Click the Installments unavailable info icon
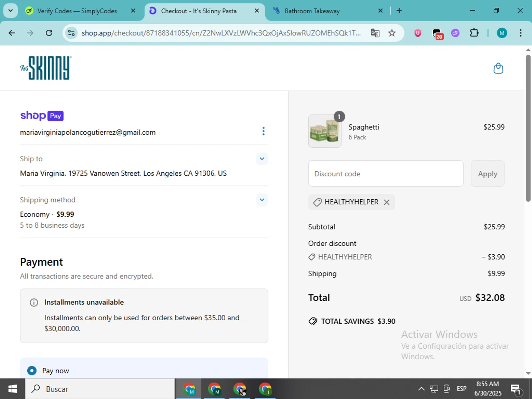The width and height of the screenshot is (532, 399). click(x=34, y=303)
